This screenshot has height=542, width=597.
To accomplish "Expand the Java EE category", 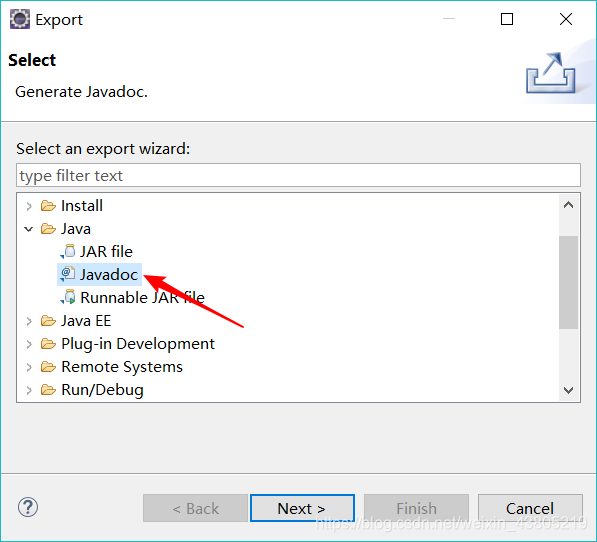I will tap(29, 321).
